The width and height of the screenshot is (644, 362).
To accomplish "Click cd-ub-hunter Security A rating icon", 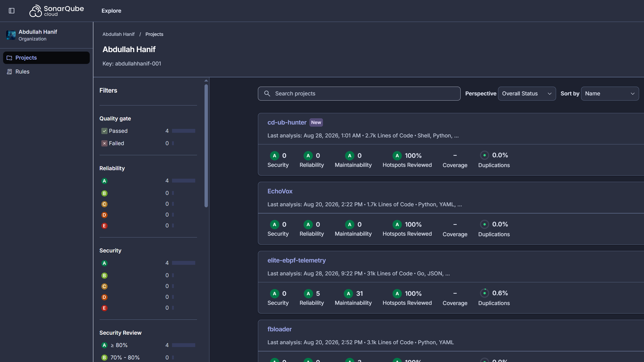I will (274, 156).
